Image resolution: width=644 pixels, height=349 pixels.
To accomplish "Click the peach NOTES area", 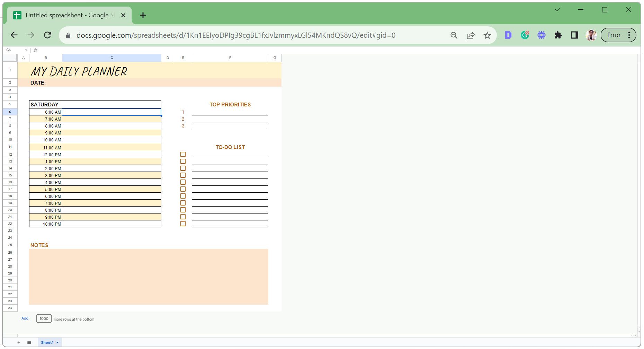I will point(149,277).
